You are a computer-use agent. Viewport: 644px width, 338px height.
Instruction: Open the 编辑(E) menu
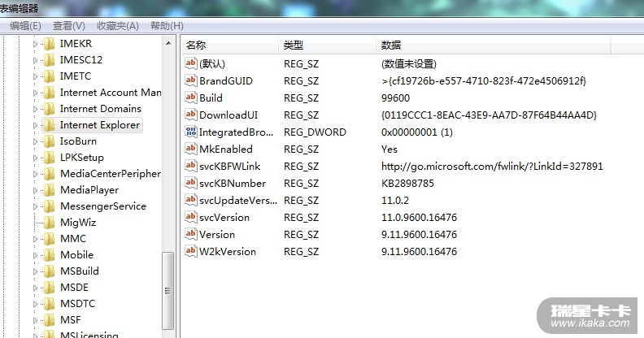point(25,26)
